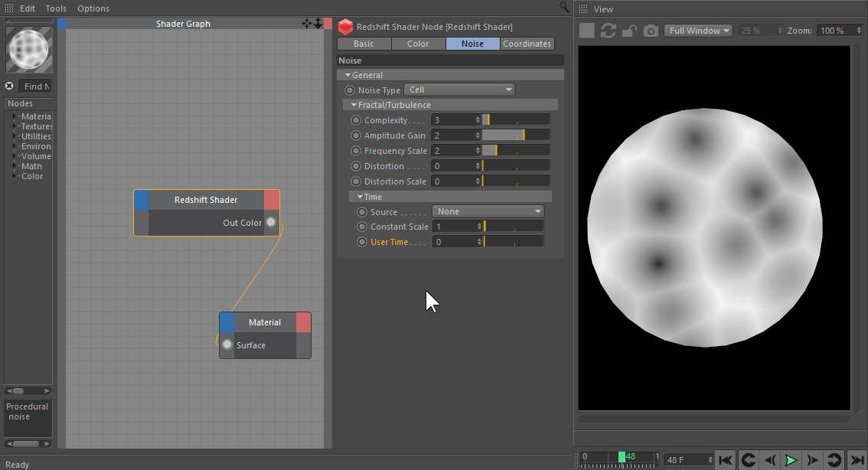
Task: Clear the Find Nodes field with X icon
Action: click(x=9, y=86)
